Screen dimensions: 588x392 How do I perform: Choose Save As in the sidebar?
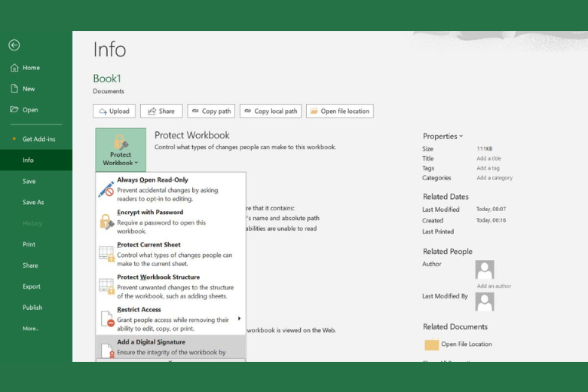pos(36,202)
